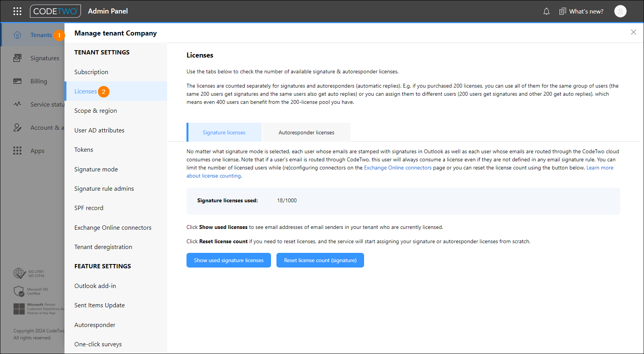Open Sent Items Update settings

pyautogui.click(x=100, y=305)
